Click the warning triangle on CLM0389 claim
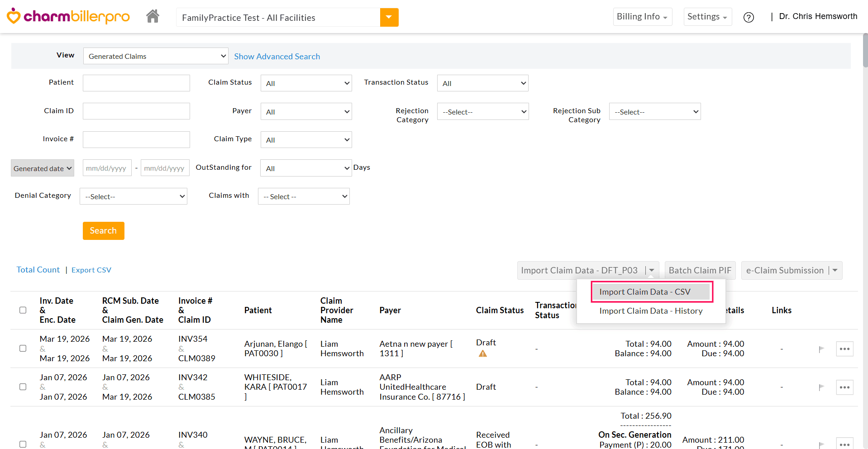The width and height of the screenshot is (868, 449). point(483,353)
